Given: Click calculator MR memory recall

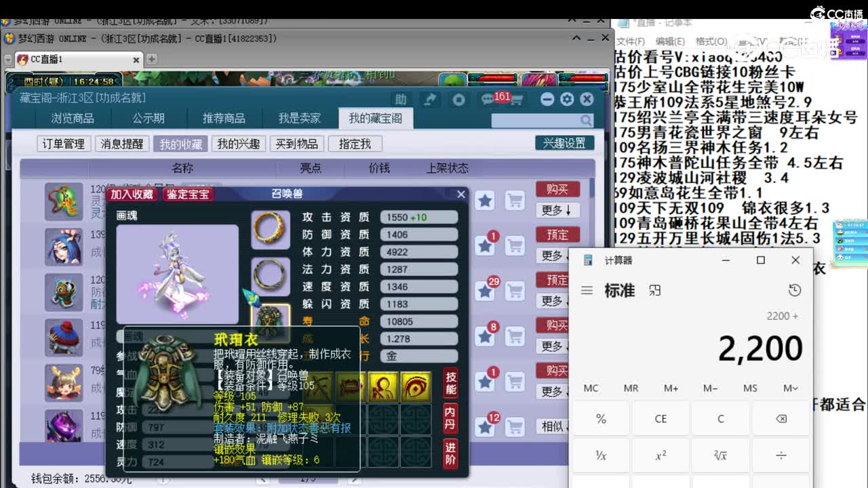Looking at the screenshot, I should (631, 388).
